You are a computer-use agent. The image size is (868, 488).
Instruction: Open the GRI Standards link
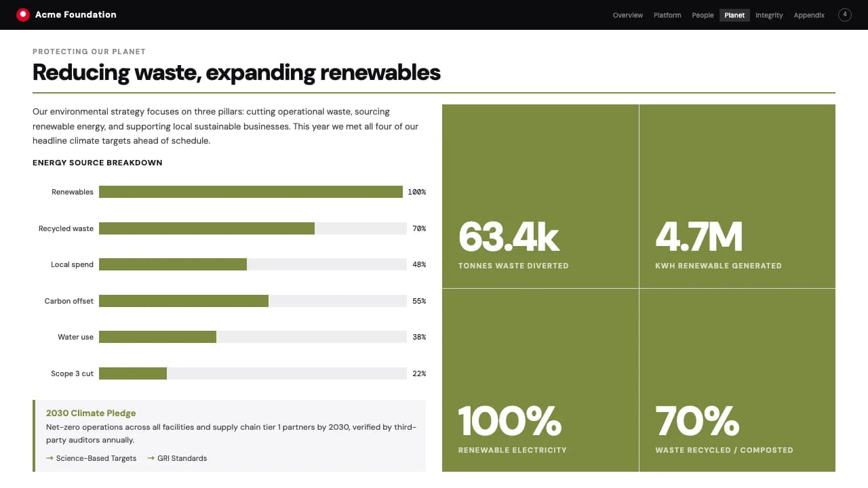pos(177,458)
